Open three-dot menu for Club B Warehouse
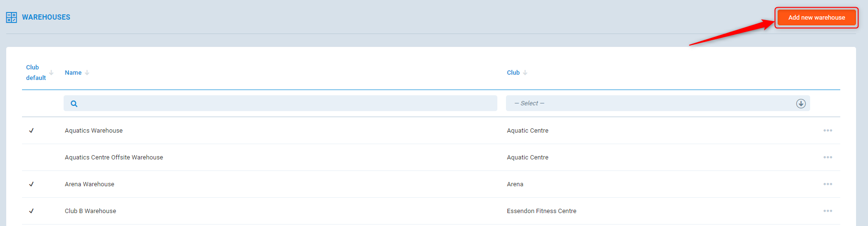 827,211
